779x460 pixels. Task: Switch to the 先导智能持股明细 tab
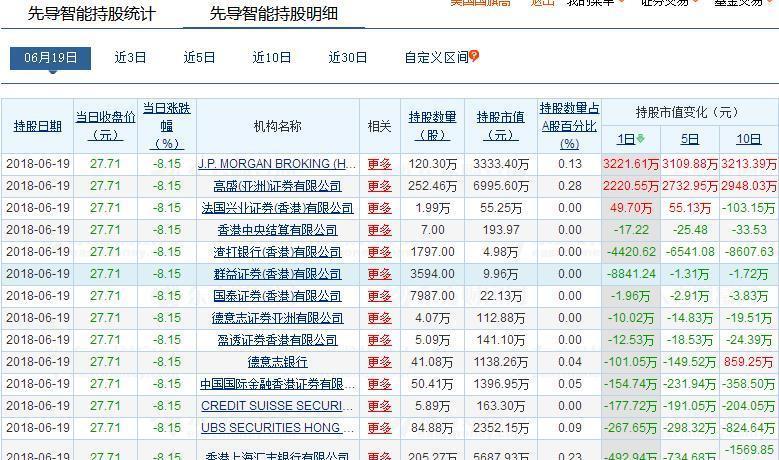[274, 13]
